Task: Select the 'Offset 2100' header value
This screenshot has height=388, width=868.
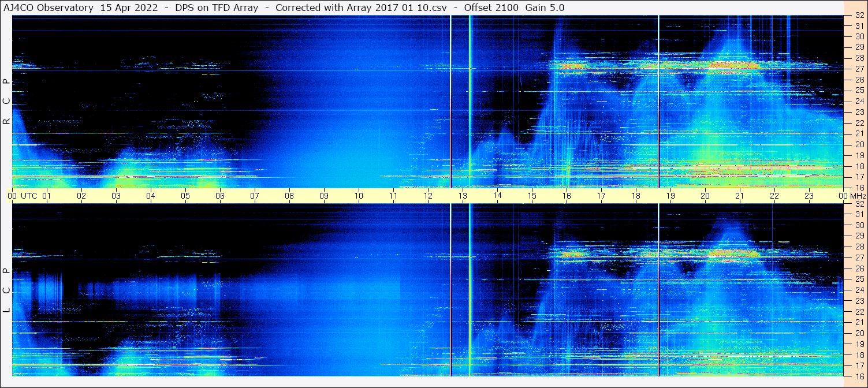Action: 490,8
